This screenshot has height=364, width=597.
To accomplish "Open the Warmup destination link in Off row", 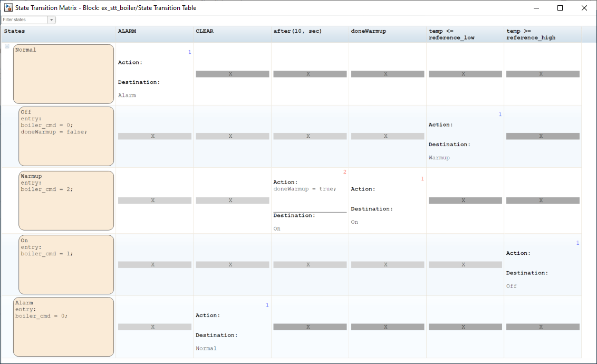I will coord(439,158).
